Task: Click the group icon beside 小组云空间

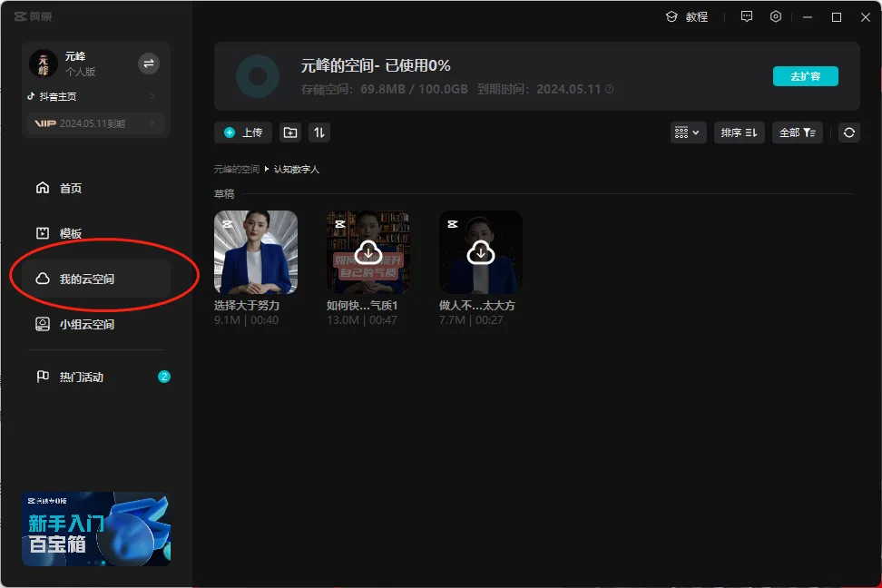Action: click(43, 324)
